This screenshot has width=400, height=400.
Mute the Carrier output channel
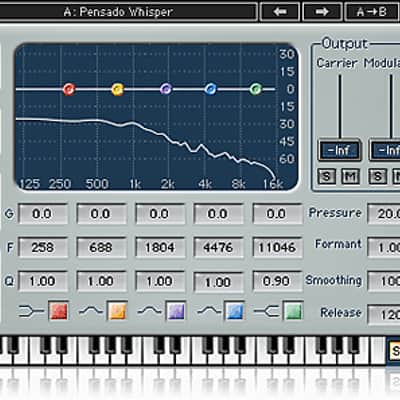point(350,176)
